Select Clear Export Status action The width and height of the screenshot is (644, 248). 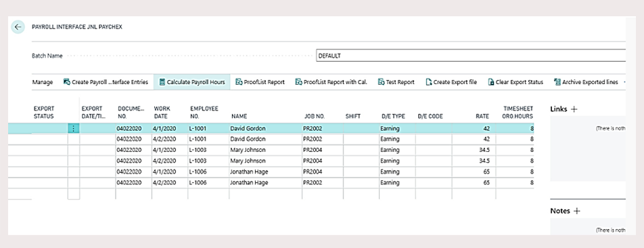pyautogui.click(x=515, y=82)
